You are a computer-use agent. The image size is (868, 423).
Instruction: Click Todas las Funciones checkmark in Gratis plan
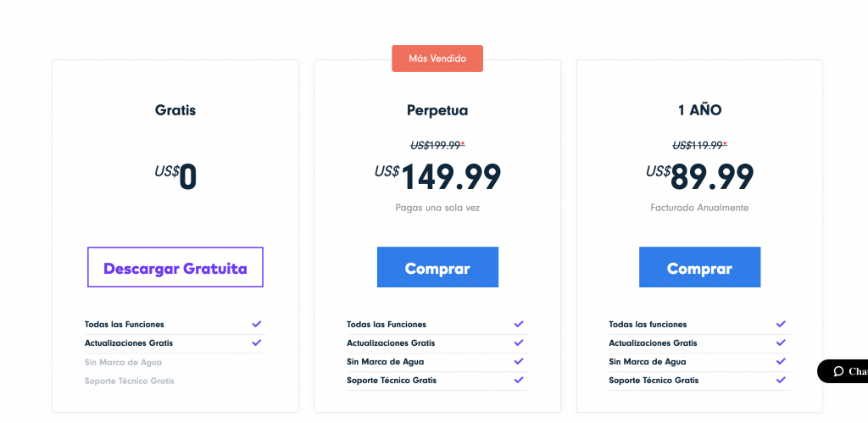click(256, 324)
